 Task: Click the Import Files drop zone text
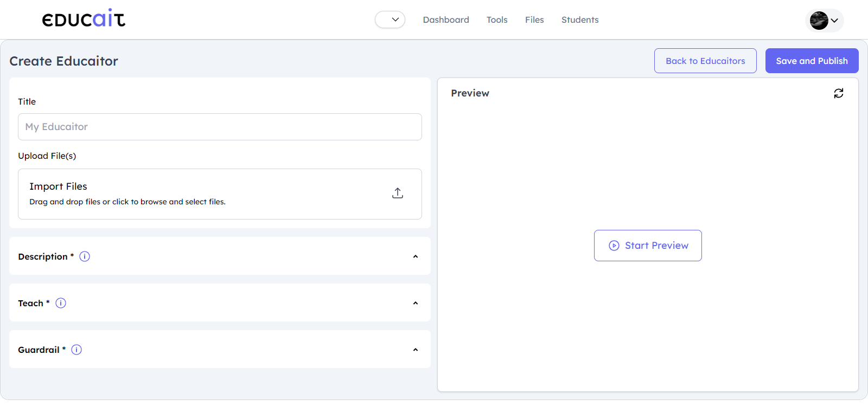tap(58, 186)
